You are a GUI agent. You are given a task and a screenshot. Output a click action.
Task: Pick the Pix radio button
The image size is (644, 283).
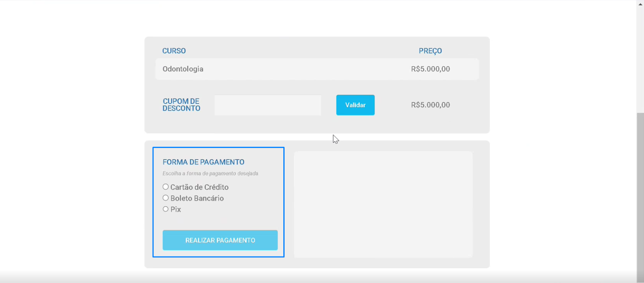(165, 209)
